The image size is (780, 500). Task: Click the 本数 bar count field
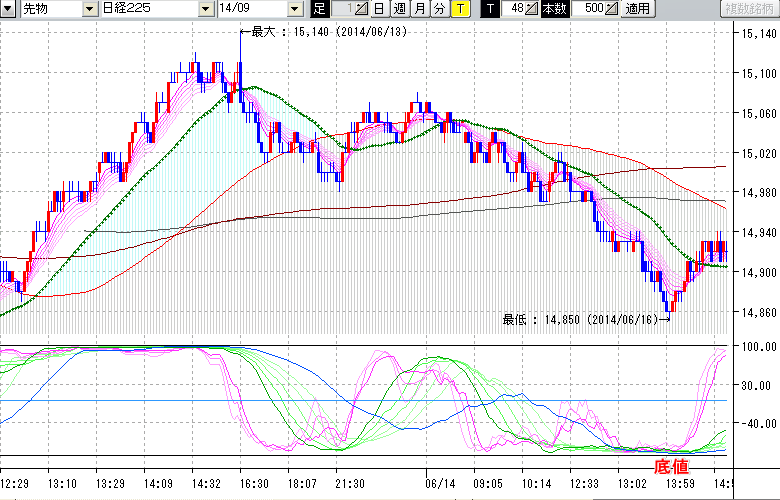586,9
